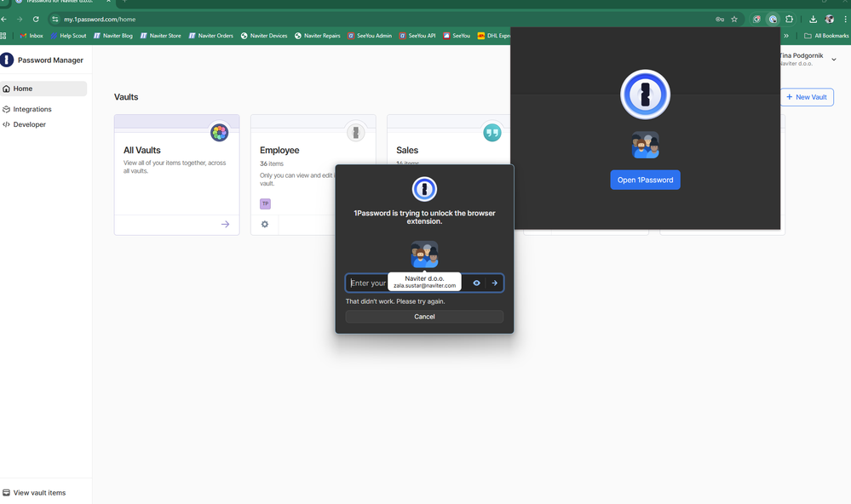Image resolution: width=851 pixels, height=504 pixels.
Task: Click View vault items link
Action: (x=39, y=493)
